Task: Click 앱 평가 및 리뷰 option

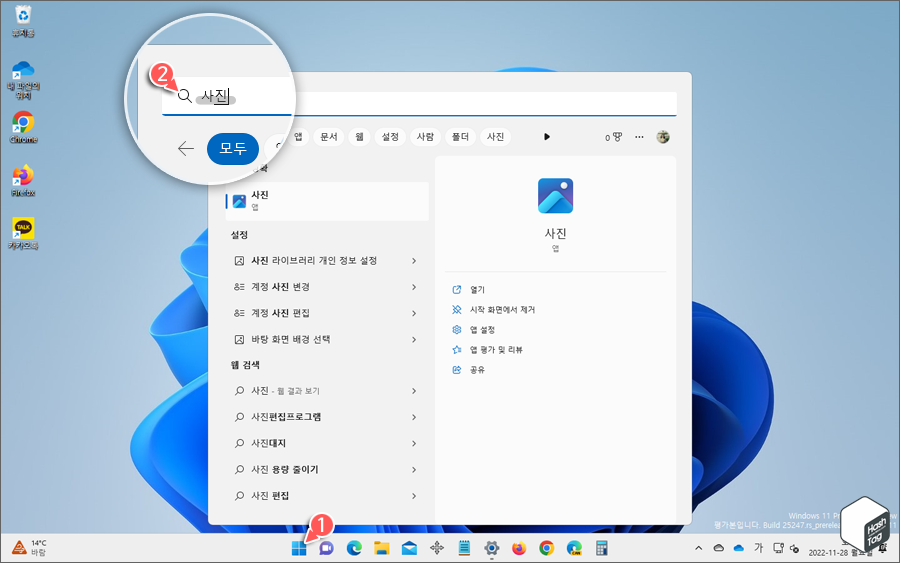Action: (x=487, y=350)
